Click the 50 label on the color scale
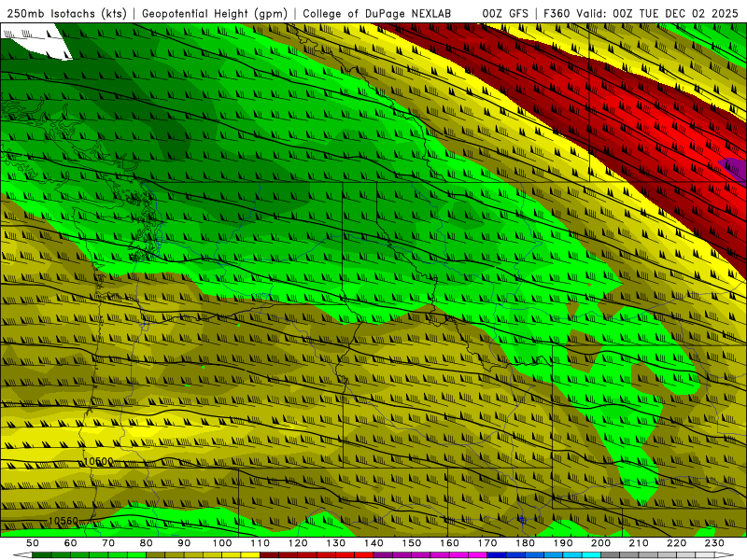The height and width of the screenshot is (560, 747). 33,543
